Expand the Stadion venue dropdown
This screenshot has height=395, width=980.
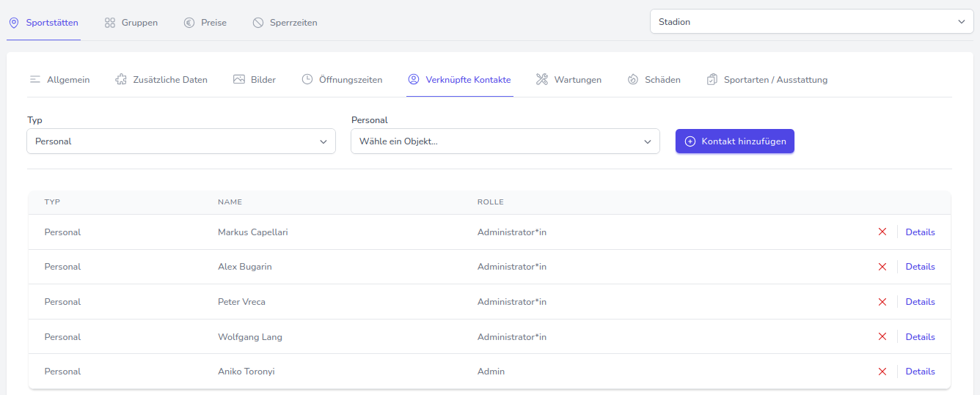pyautogui.click(x=811, y=22)
